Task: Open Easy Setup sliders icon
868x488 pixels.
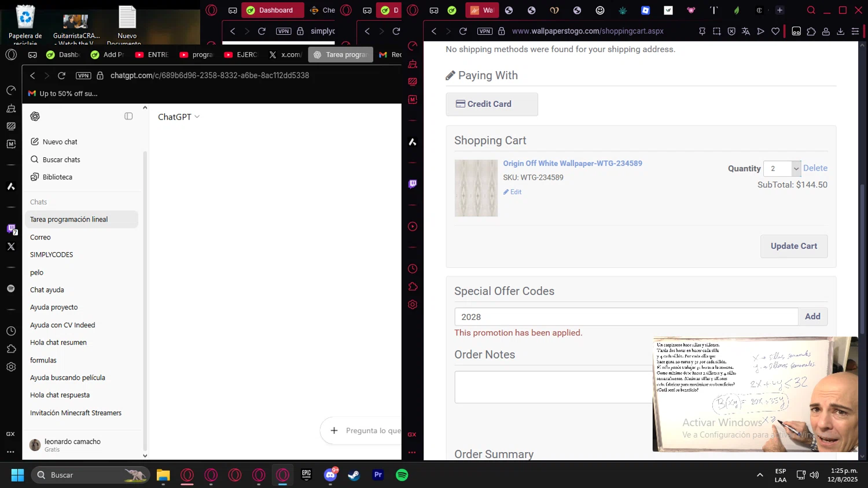Action: click(x=855, y=31)
